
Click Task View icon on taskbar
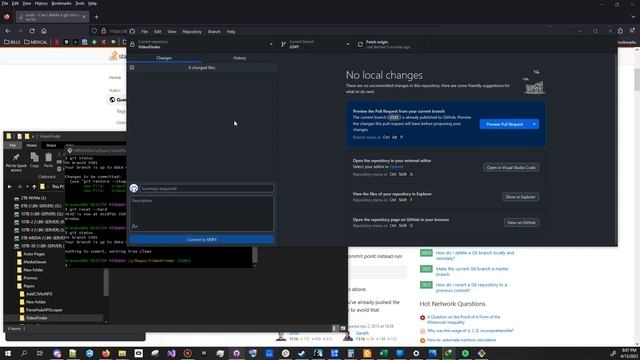coord(40,353)
